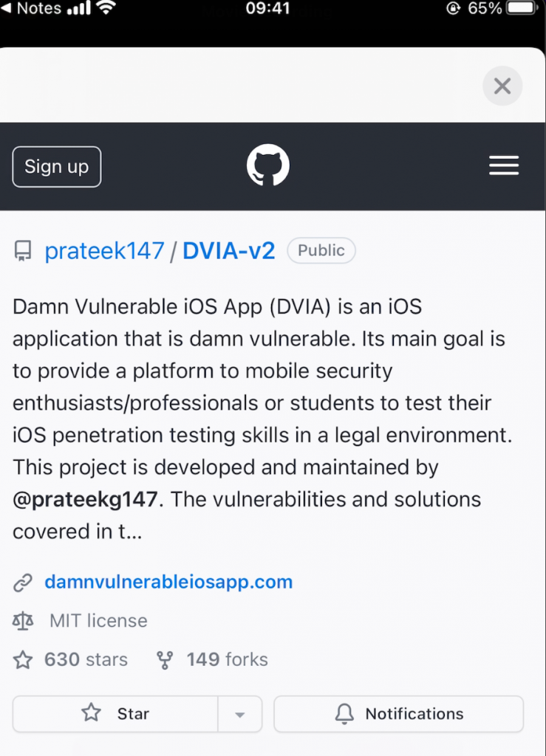Click the Public visibility badge
The height and width of the screenshot is (756, 546).
point(321,250)
